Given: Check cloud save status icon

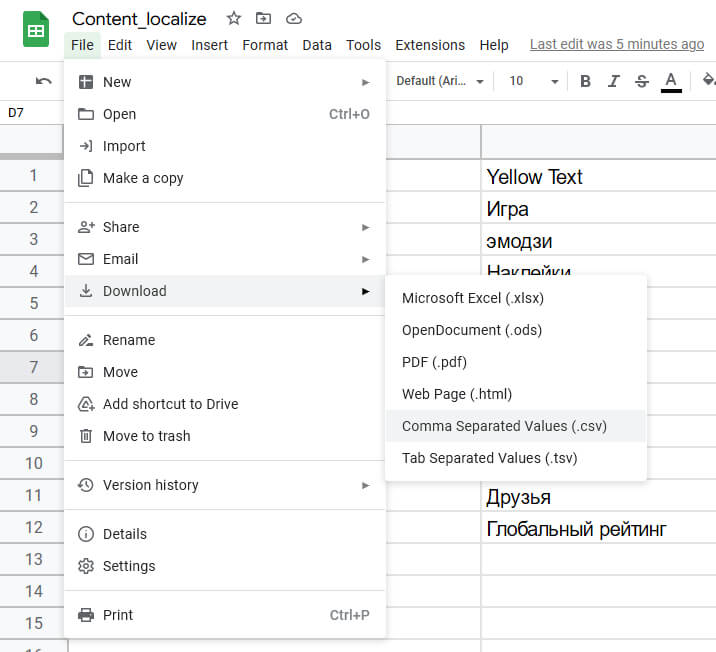Looking at the screenshot, I should pos(294,18).
